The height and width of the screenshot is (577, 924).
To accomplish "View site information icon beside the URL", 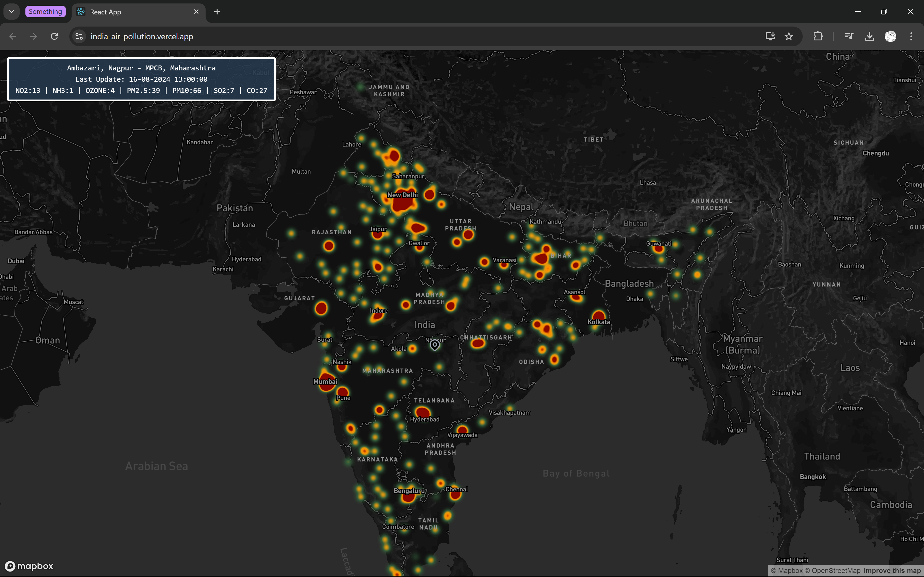I will (79, 36).
